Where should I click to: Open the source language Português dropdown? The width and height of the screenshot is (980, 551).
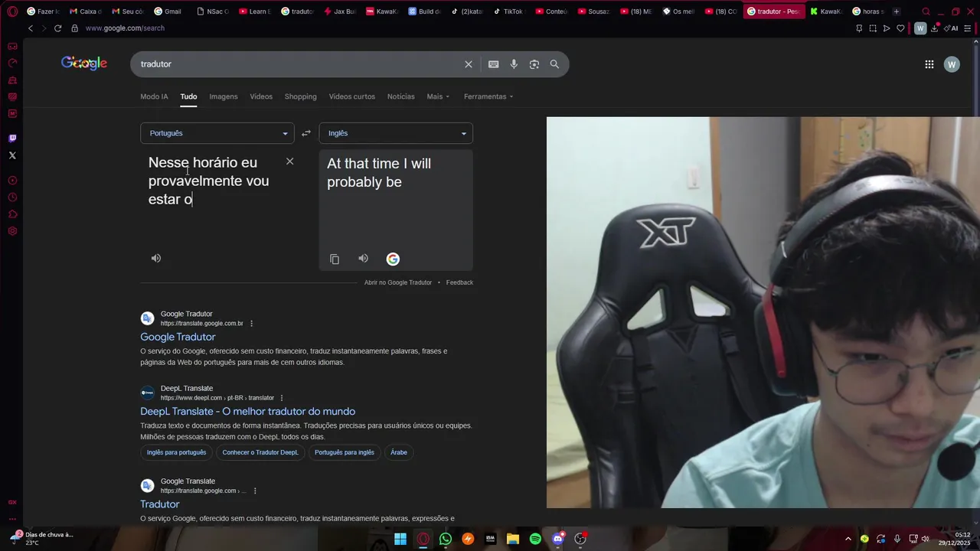click(x=217, y=133)
